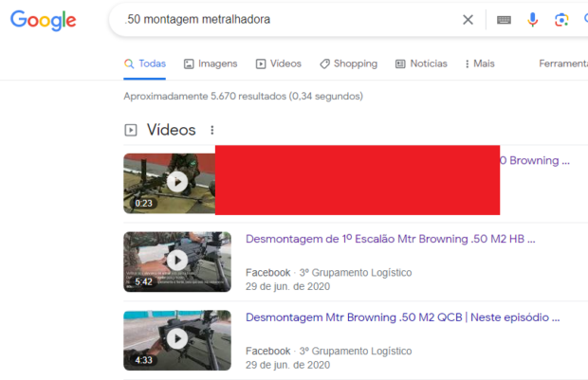The image size is (588, 380).
Task: Click the Aproximadamente 5.670 resultados text
Action: click(244, 97)
